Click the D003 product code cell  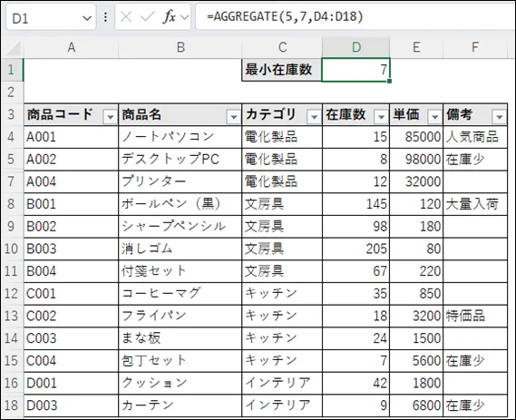[71, 405]
